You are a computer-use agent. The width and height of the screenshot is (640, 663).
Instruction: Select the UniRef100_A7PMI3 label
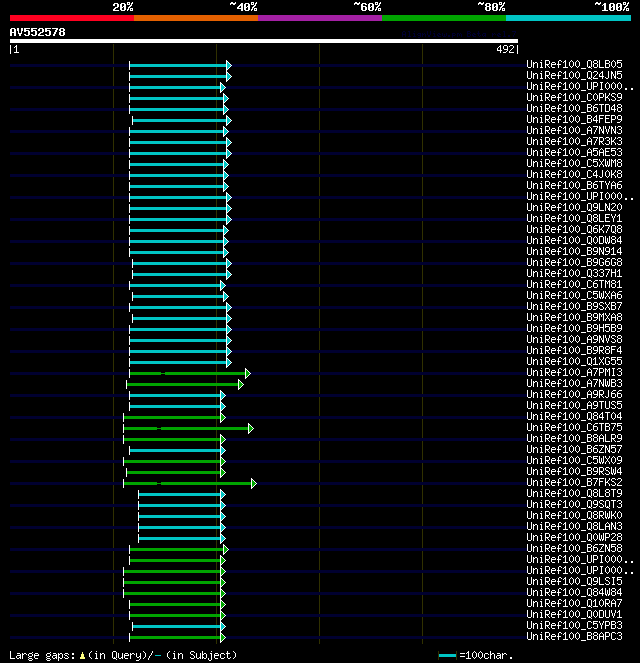coord(574,372)
